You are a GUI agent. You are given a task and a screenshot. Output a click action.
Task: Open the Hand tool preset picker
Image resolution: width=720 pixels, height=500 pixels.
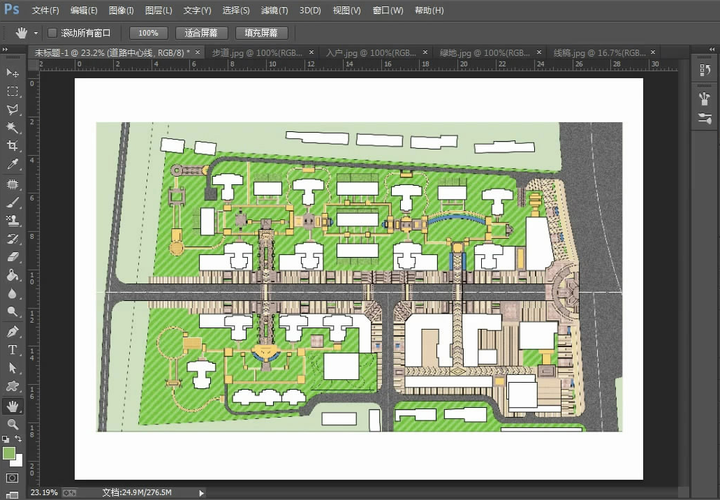36,33
